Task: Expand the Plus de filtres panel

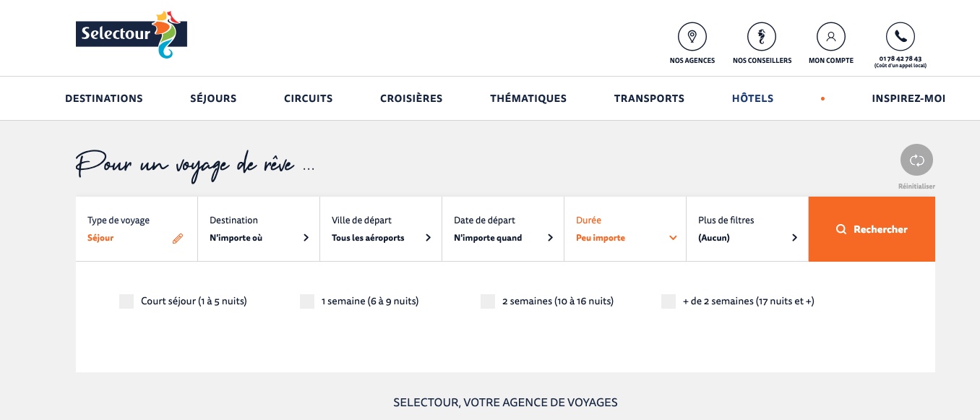Action: (x=747, y=229)
